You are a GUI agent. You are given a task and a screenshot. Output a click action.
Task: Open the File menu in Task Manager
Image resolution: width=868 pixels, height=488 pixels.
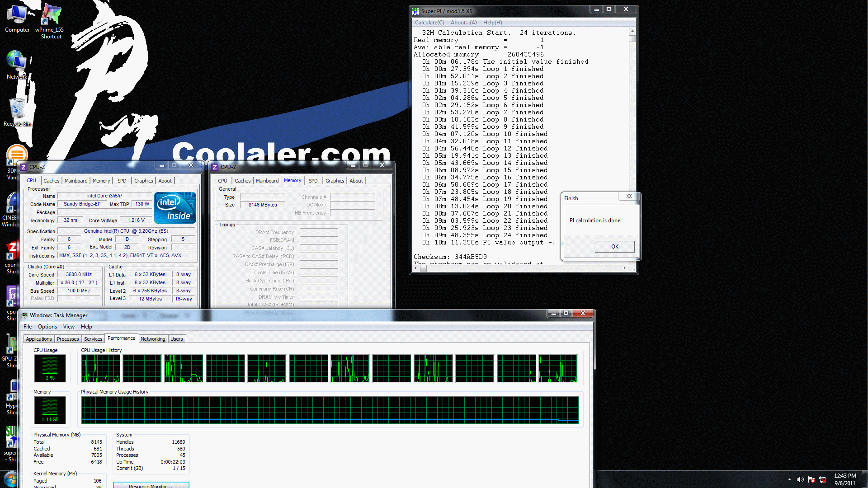(x=28, y=327)
